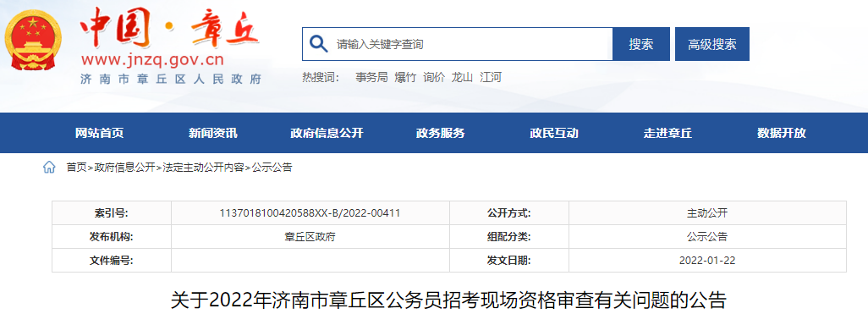Select hot keyword 询价
The image size is (868, 314).
pyautogui.click(x=434, y=78)
